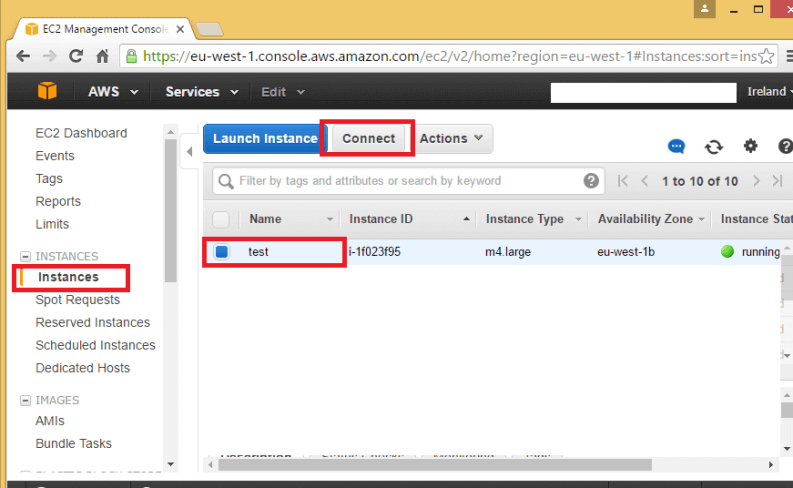Click the running instance state cell
This screenshot has height=488, width=793.
[x=751, y=252]
